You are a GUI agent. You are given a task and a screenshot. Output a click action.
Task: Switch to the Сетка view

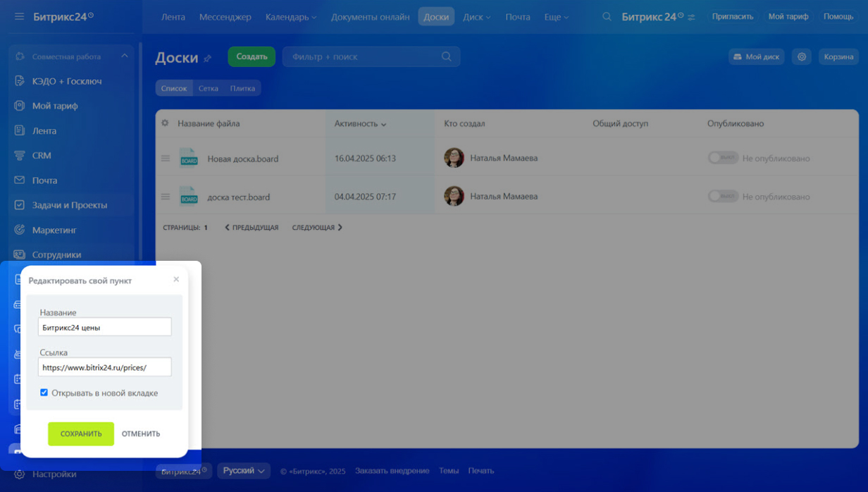tap(208, 88)
